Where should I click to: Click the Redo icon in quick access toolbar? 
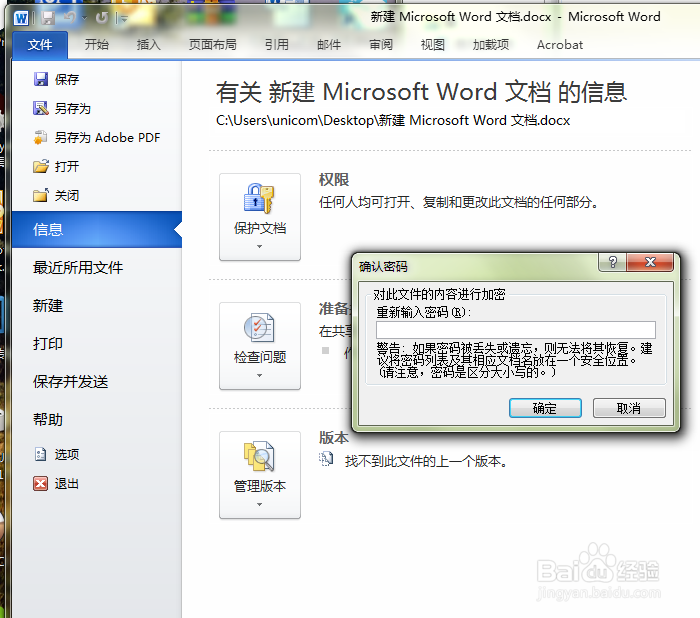[102, 18]
